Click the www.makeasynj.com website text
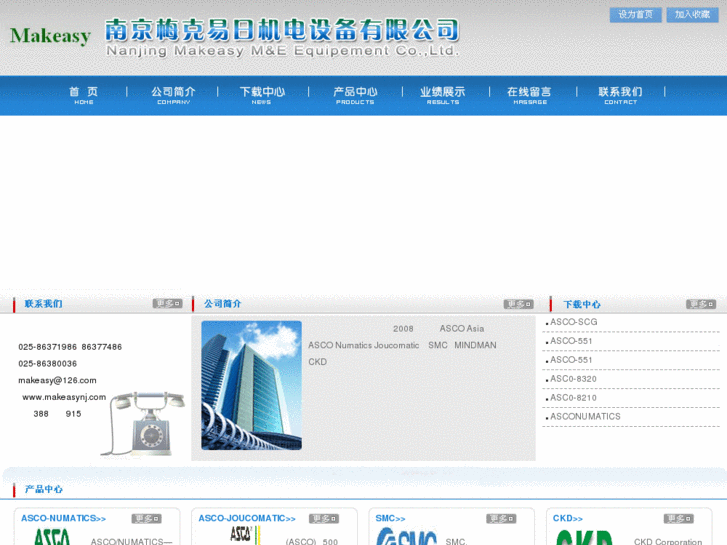The width and height of the screenshot is (727, 545). (64, 397)
